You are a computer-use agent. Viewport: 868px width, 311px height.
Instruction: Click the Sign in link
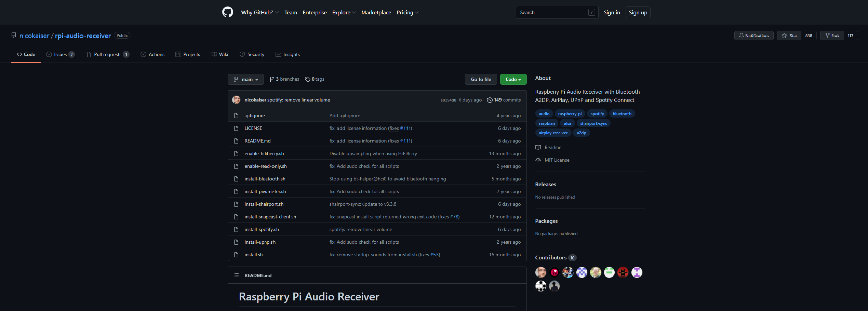[x=612, y=12]
